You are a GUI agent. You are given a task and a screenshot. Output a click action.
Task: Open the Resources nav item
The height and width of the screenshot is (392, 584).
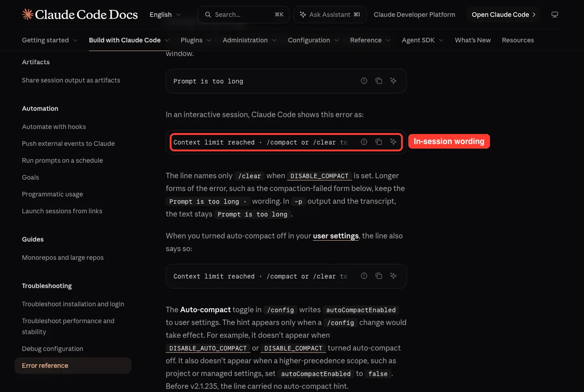518,40
